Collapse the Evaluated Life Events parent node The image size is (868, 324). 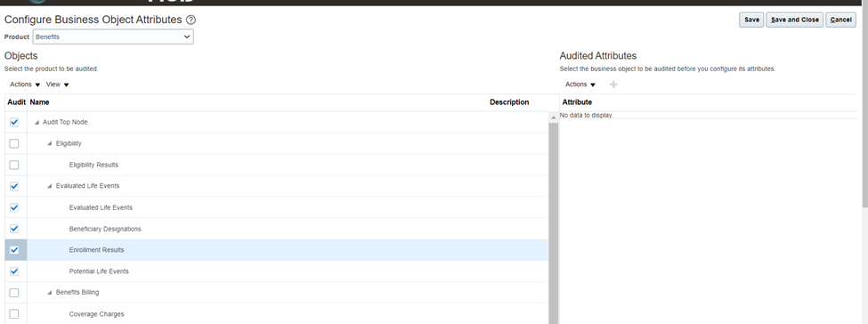tap(50, 186)
